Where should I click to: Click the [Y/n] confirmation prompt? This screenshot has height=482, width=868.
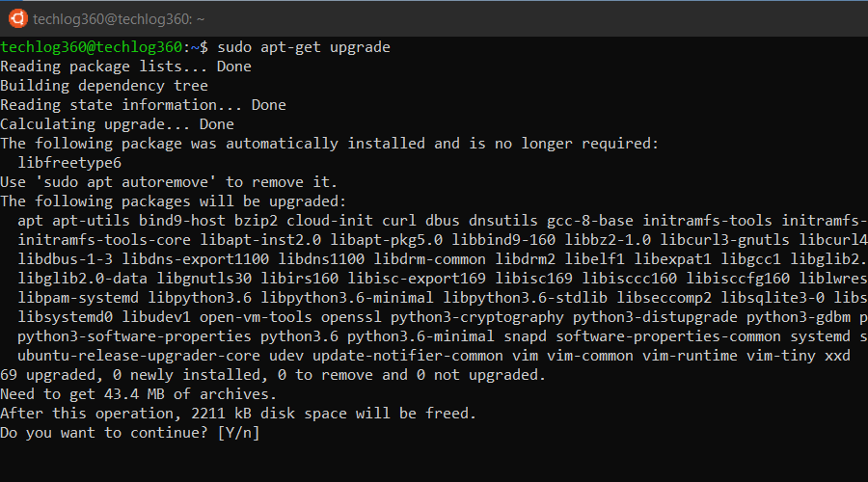point(238,433)
